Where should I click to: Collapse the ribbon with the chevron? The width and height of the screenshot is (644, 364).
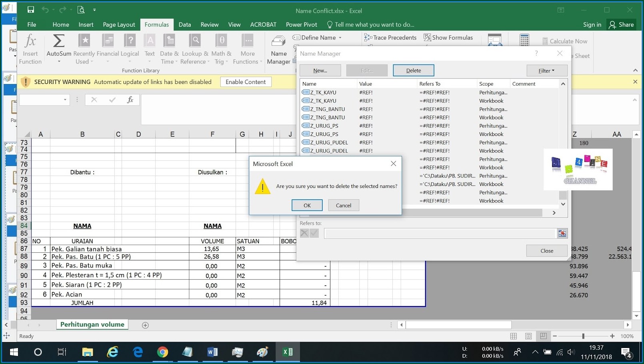635,70
